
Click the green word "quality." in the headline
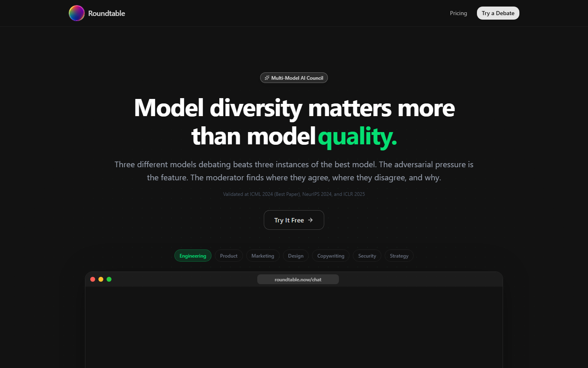357,136
